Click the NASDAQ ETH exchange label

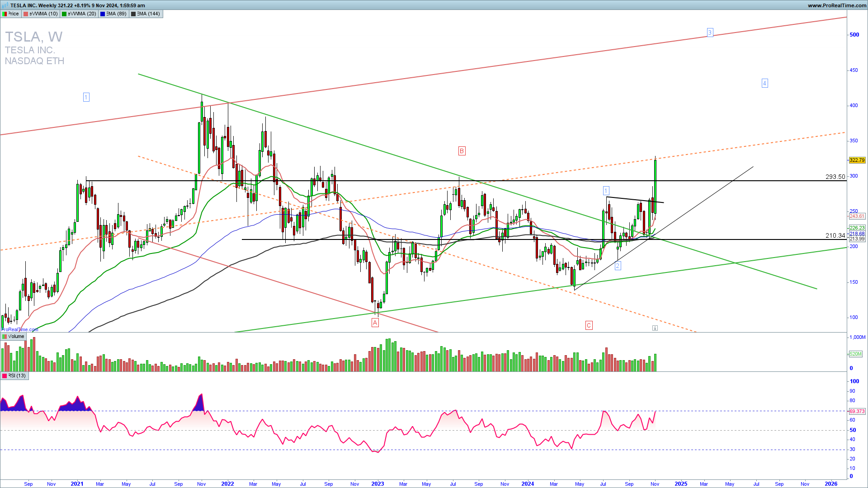[34, 61]
